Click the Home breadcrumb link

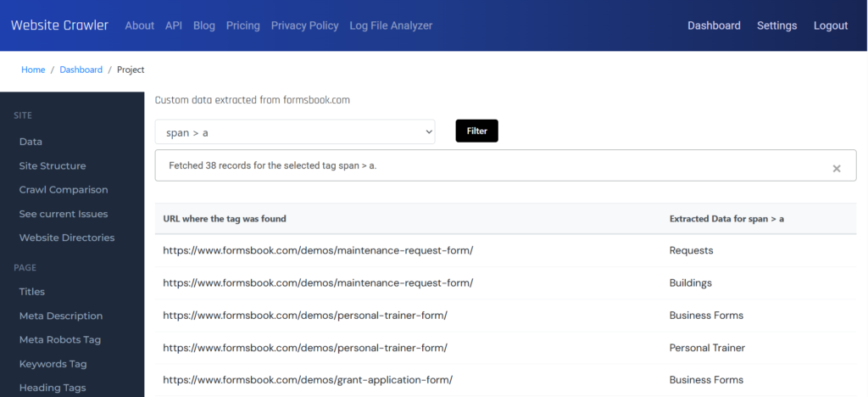pyautogui.click(x=33, y=70)
